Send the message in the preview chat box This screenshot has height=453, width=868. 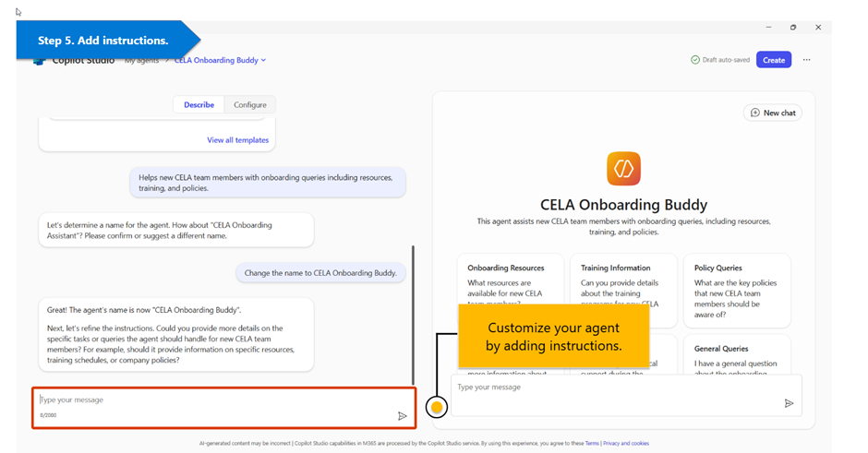pos(789,403)
